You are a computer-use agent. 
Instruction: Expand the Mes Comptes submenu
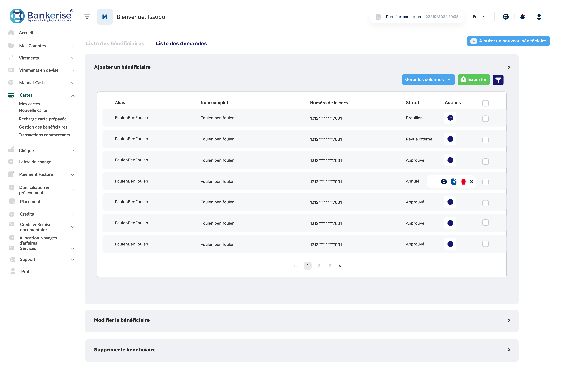pyautogui.click(x=73, y=46)
